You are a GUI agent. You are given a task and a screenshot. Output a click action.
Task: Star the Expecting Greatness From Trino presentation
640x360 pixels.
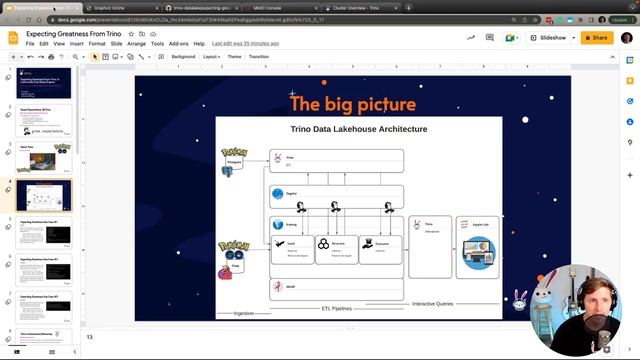click(131, 34)
